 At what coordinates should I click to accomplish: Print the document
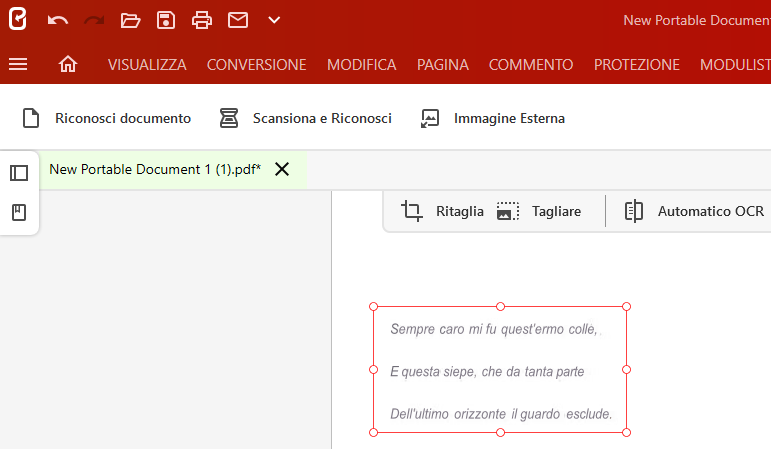(202, 20)
